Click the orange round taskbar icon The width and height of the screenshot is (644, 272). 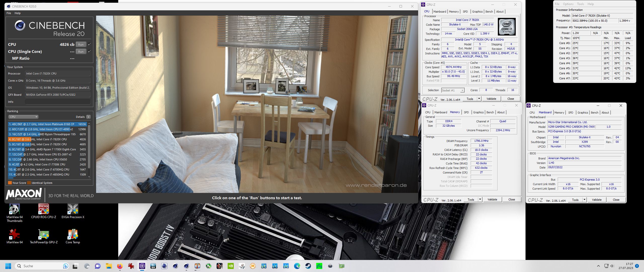(253, 266)
